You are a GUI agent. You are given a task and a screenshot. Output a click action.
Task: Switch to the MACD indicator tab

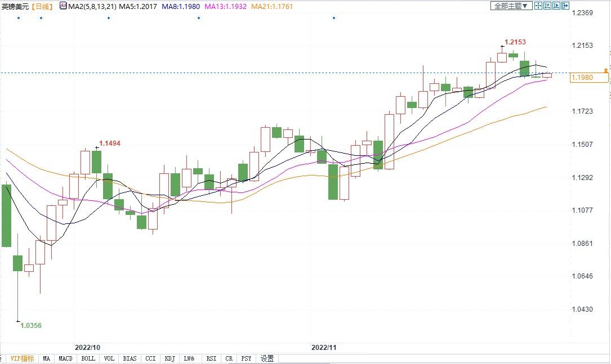pyautogui.click(x=66, y=358)
